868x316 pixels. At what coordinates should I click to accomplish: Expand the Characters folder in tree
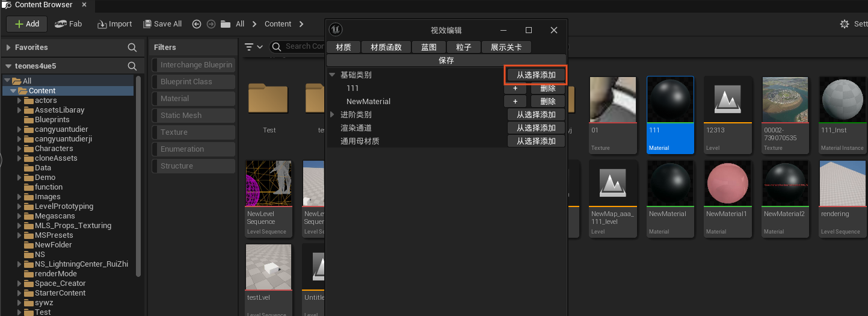[x=19, y=149]
